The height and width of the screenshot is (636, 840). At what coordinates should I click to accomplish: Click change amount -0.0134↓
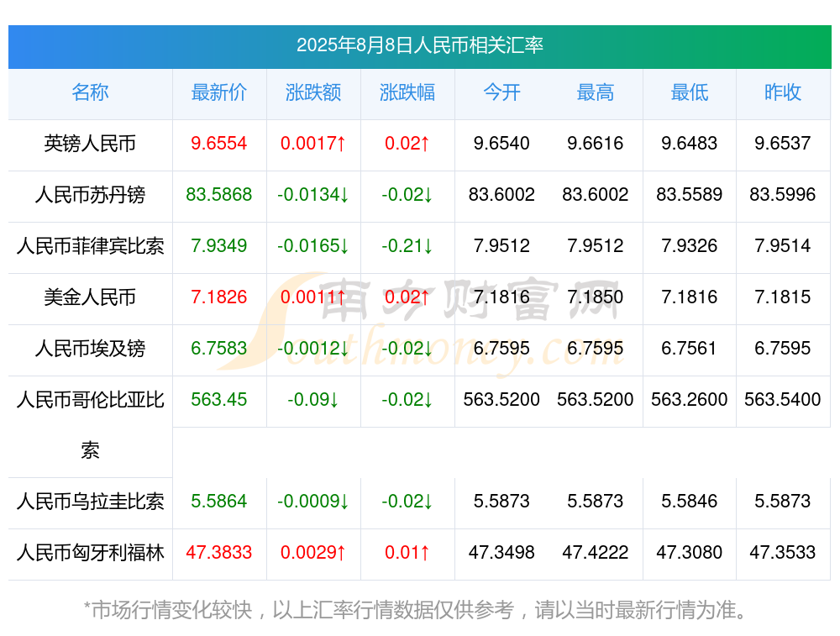313,195
